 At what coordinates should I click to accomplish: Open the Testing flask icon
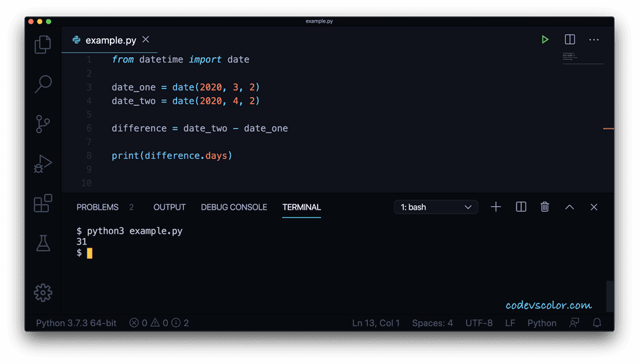(43, 244)
